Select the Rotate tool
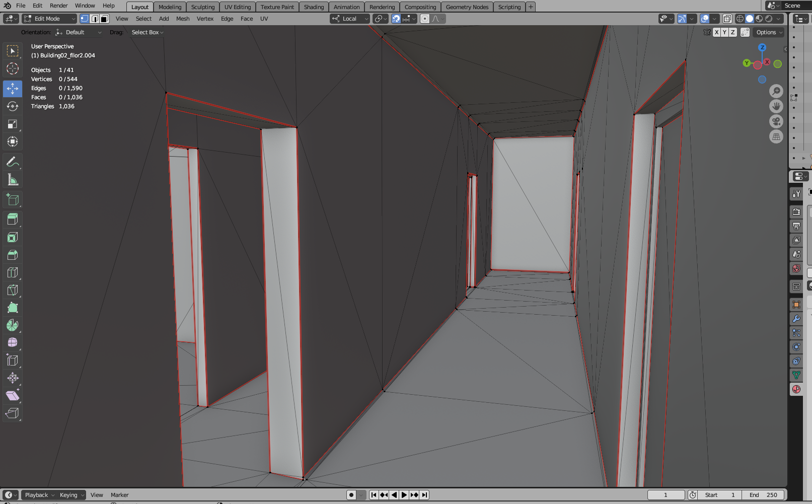 [13, 106]
